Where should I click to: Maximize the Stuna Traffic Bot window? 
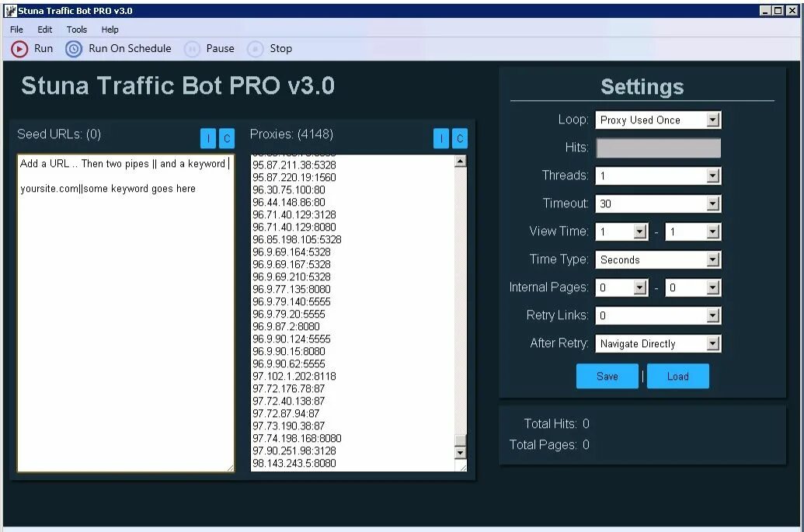point(778,10)
